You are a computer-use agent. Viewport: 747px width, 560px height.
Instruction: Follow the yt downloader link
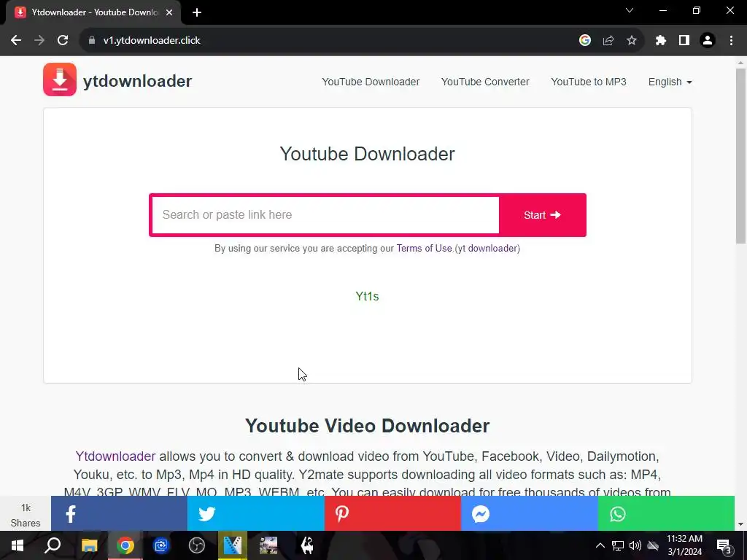(487, 249)
